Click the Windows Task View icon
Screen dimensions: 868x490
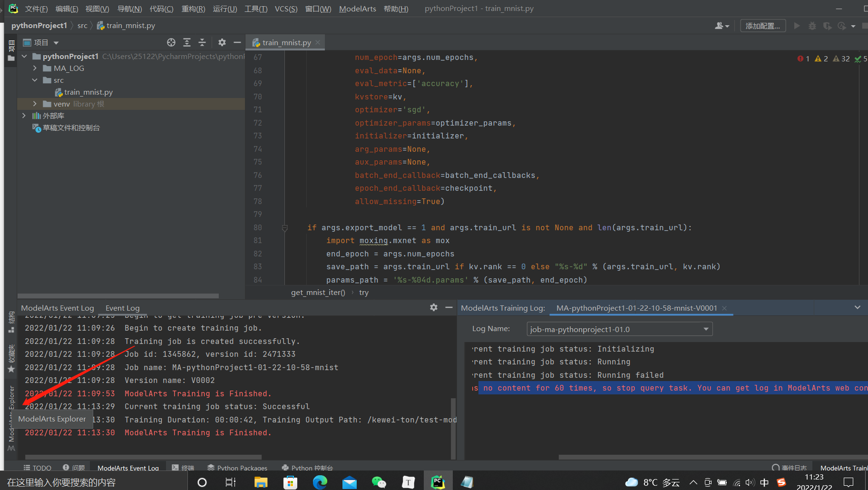[231, 482]
